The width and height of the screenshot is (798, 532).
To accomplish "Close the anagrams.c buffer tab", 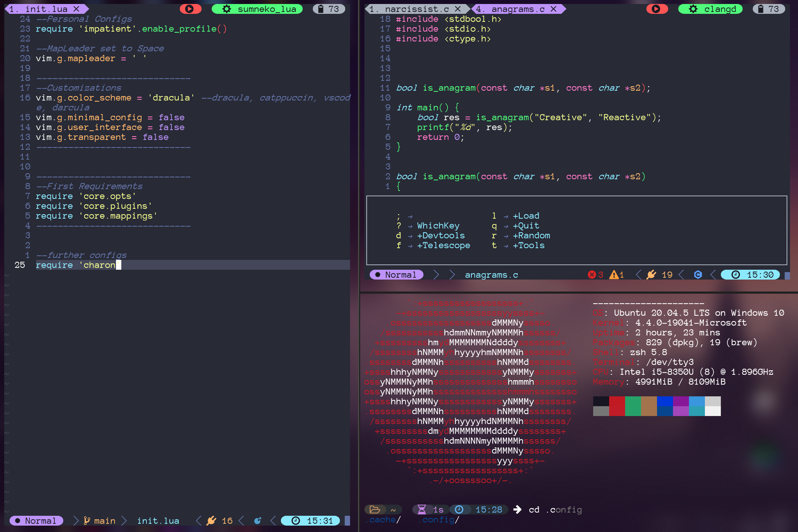I will pyautogui.click(x=553, y=9).
